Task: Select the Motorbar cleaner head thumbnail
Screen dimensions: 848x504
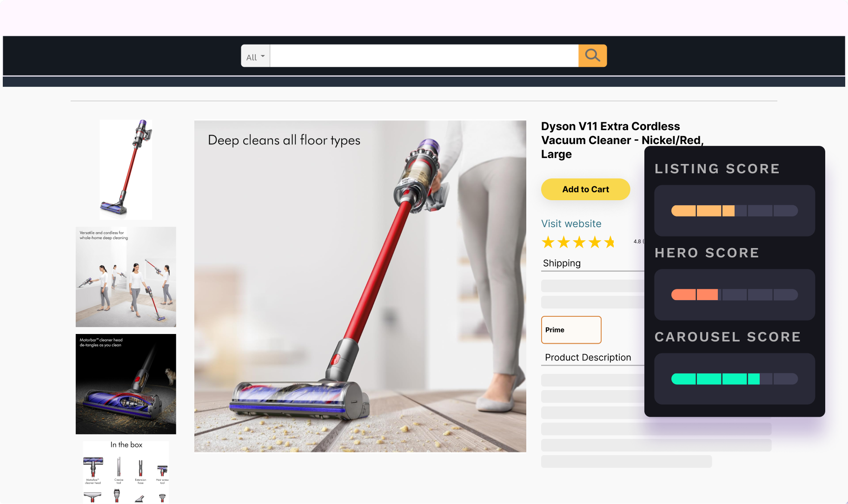Action: 126,384
